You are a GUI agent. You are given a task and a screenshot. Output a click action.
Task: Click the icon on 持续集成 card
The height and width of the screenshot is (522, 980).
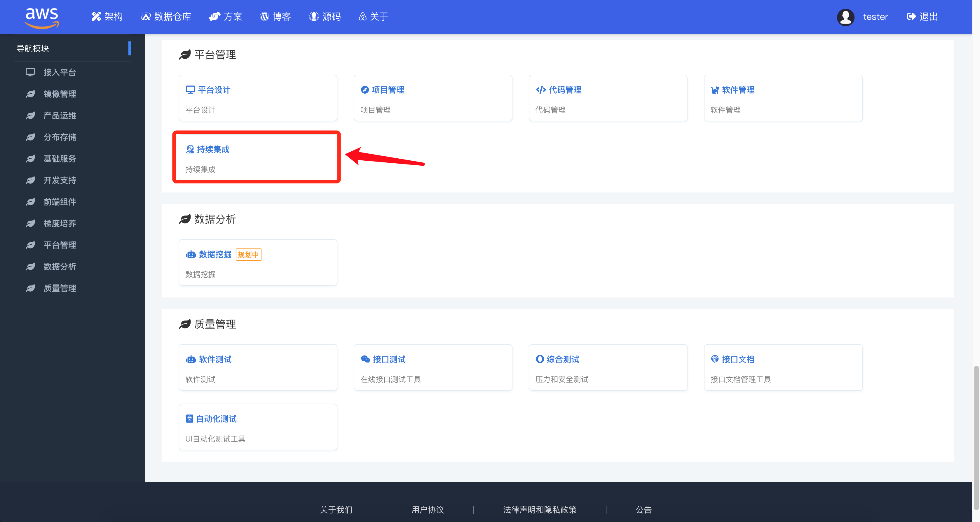[x=190, y=149]
